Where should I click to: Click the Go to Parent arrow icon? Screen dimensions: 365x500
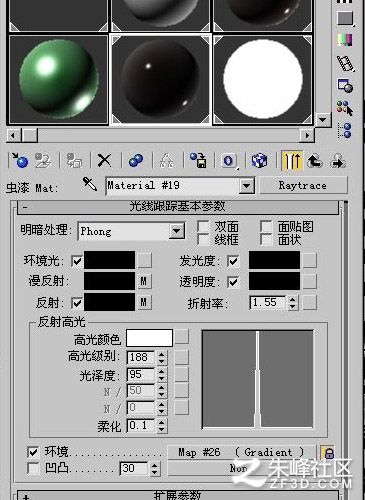coord(314,161)
